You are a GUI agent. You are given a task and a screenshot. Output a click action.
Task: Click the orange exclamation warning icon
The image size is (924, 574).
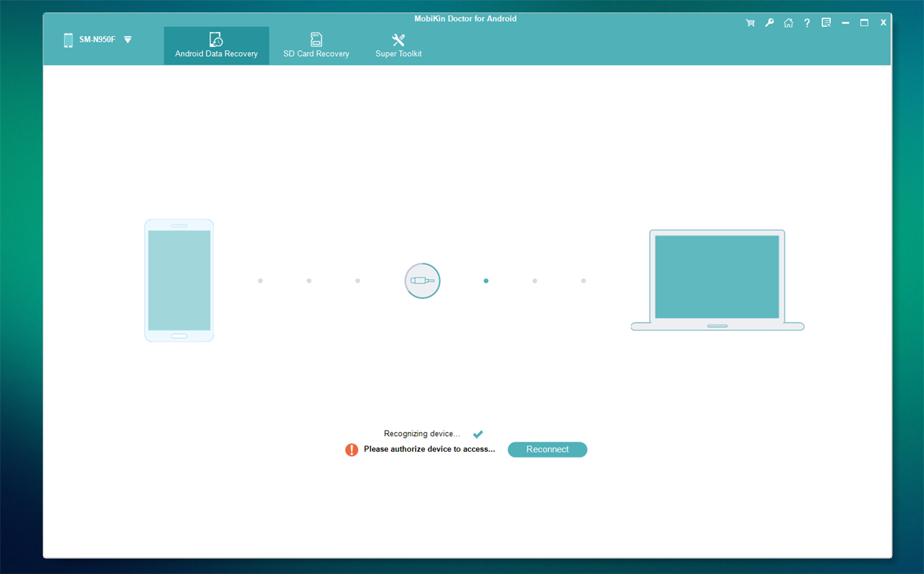click(351, 450)
